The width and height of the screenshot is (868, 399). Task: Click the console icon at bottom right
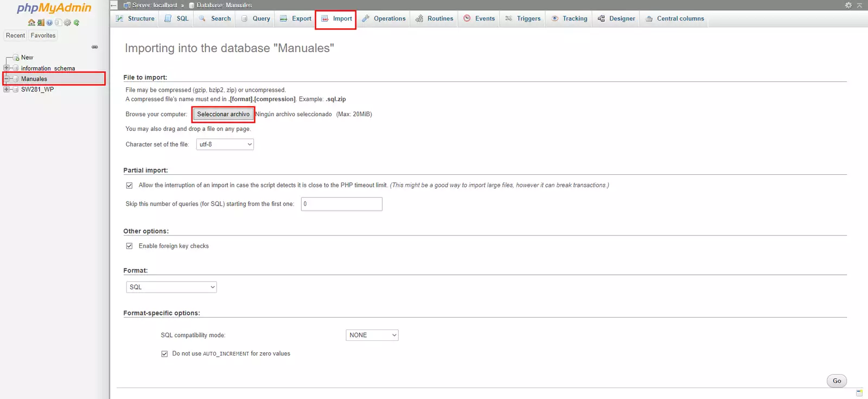(x=859, y=392)
